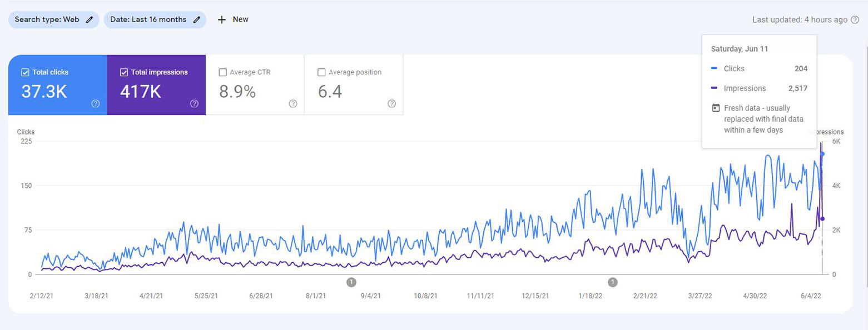The width and height of the screenshot is (868, 330).
Task: Click the Last updated: 4 hours ago text
Action: pos(800,19)
